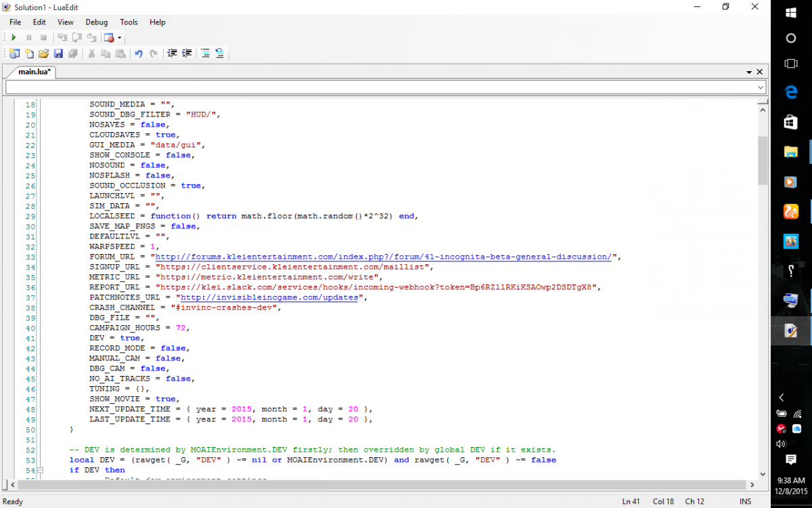Viewport: 812px width, 508px height.
Task: Select the main.lua tab
Action: click(x=35, y=72)
